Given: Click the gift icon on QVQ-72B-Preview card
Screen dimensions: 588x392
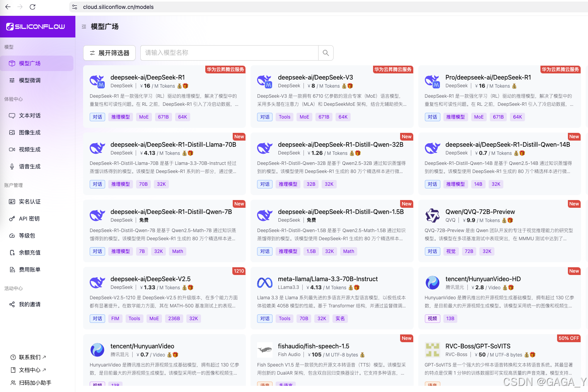Looking at the screenshot, I should tap(510, 221).
